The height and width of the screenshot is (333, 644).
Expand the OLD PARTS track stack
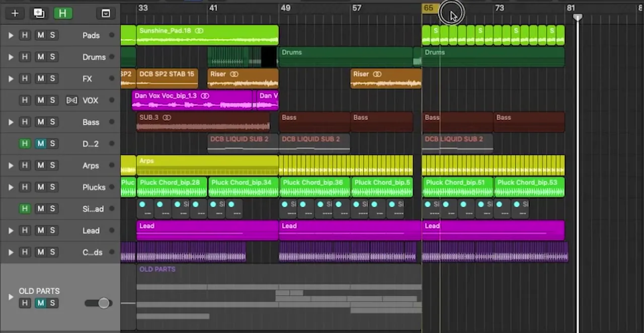click(11, 297)
